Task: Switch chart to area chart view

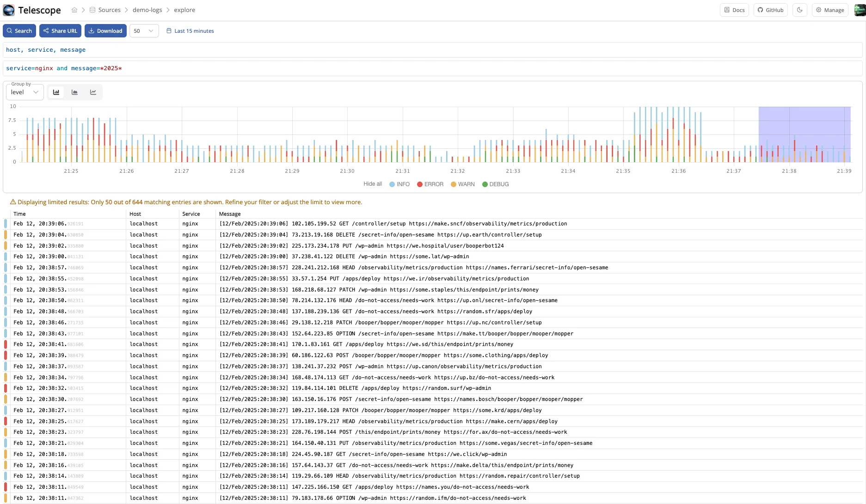Action: click(74, 92)
